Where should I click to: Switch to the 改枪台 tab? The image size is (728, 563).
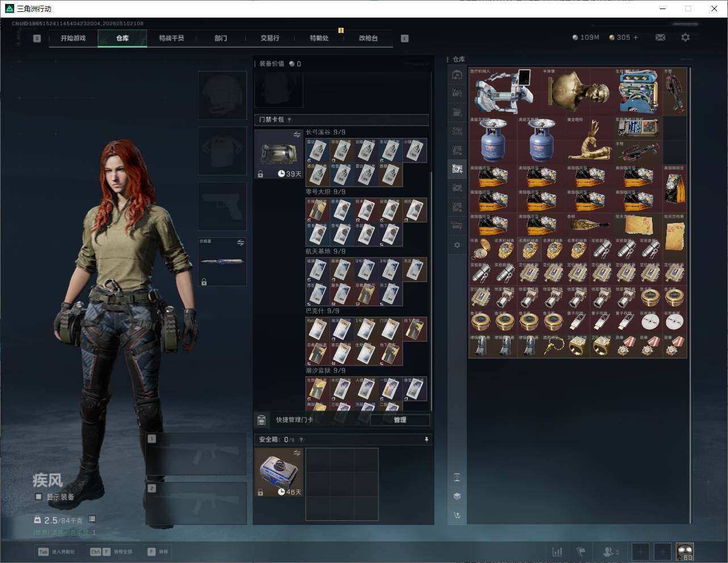coord(368,38)
